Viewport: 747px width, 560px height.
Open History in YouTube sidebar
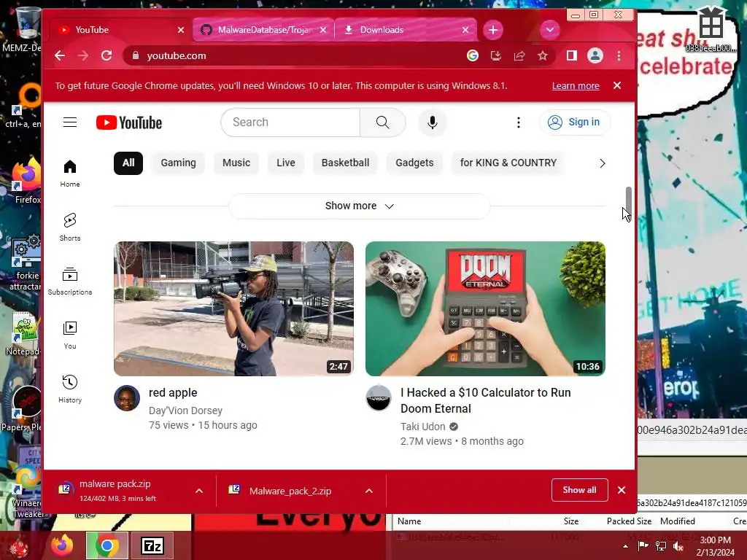click(x=70, y=389)
